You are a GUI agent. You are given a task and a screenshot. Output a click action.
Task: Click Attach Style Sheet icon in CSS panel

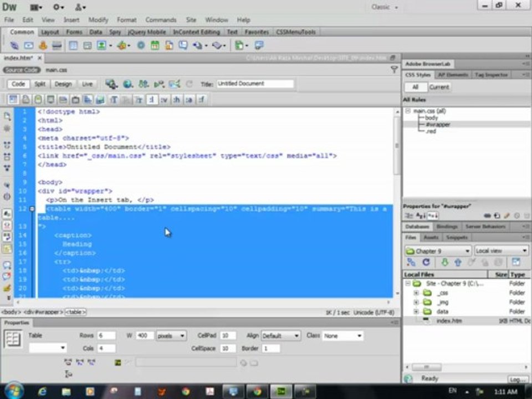487,216
